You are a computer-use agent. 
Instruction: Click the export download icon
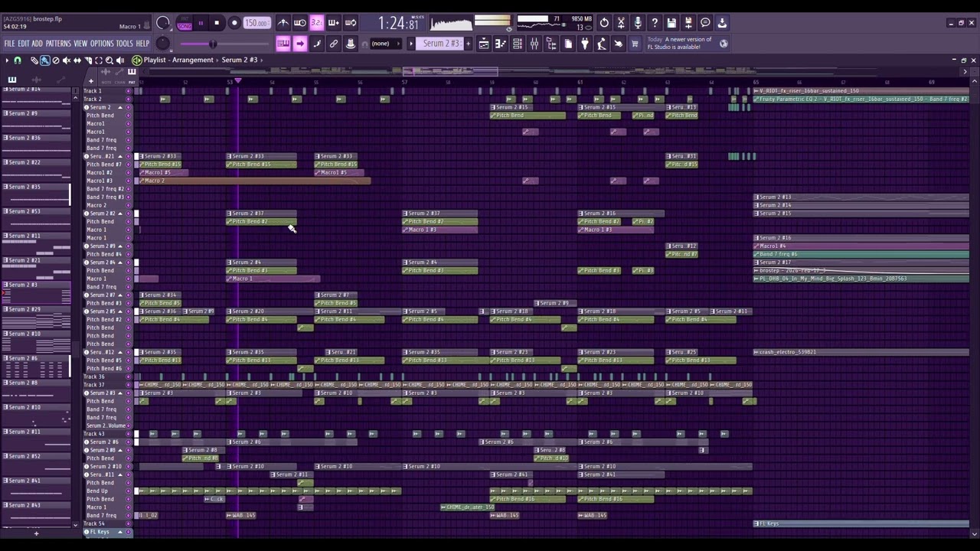(722, 22)
